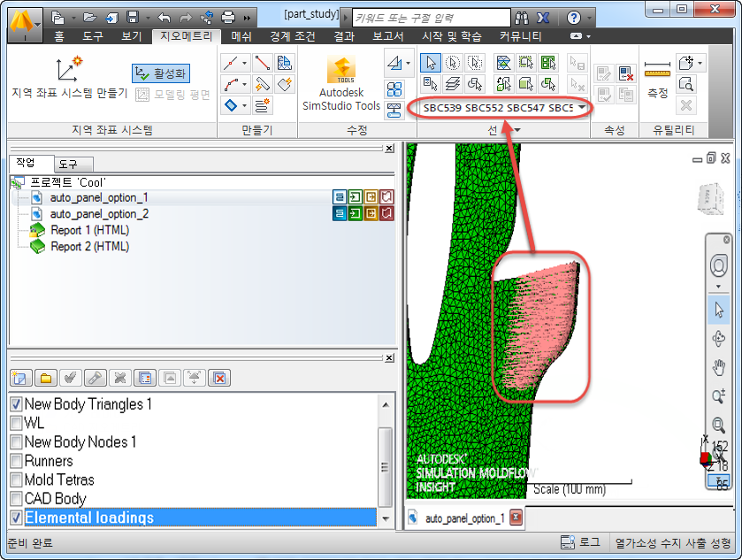742x560 pixels.
Task: Click the folder icon in layers toolbar
Action: pos(46,378)
